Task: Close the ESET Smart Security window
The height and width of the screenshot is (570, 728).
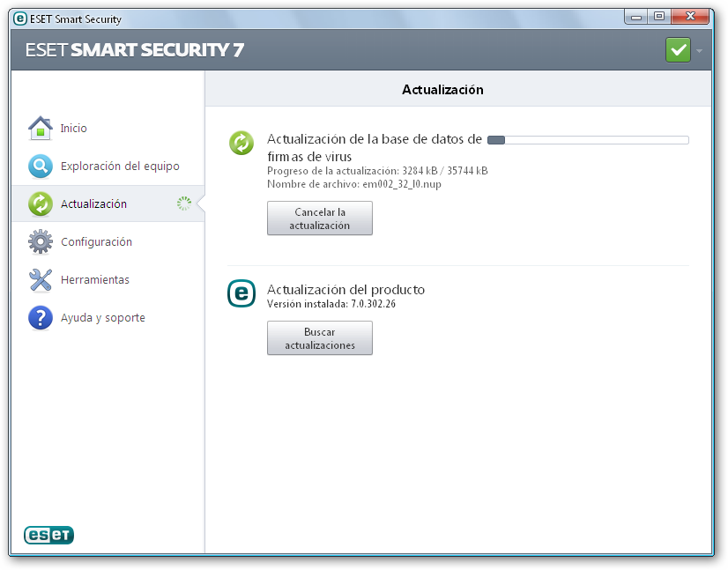Action: coord(690,17)
